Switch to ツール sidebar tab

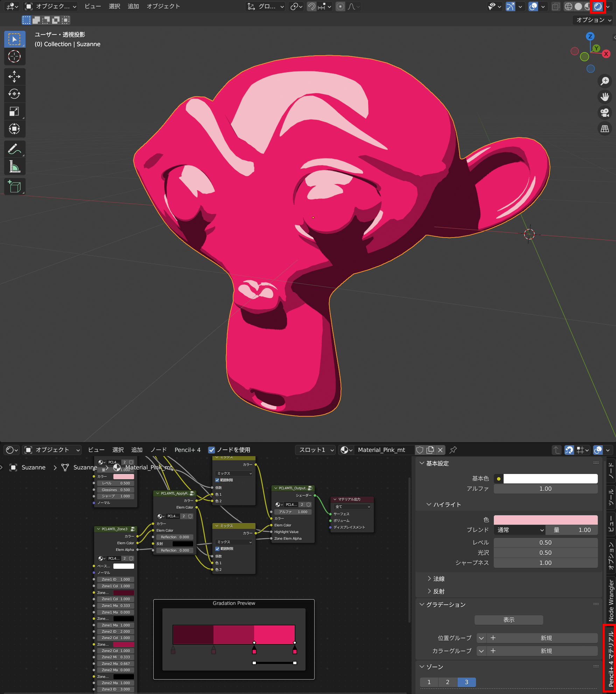coord(611,497)
